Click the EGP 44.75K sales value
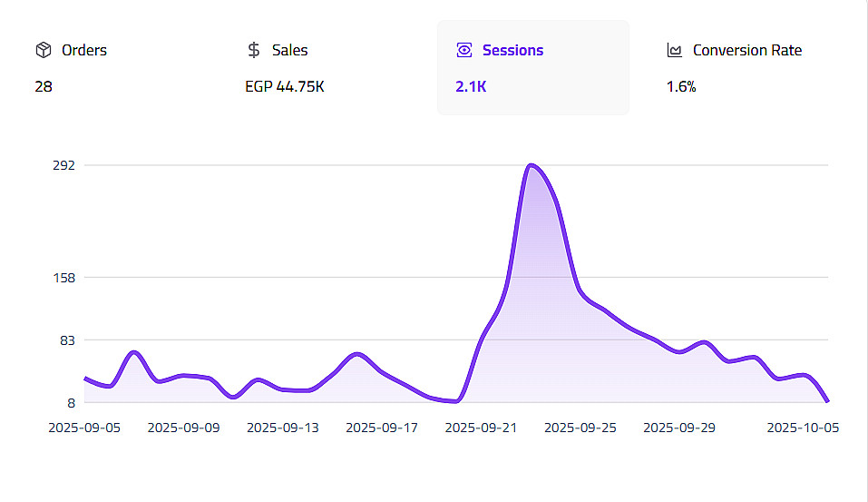868x502 pixels. 285,87
